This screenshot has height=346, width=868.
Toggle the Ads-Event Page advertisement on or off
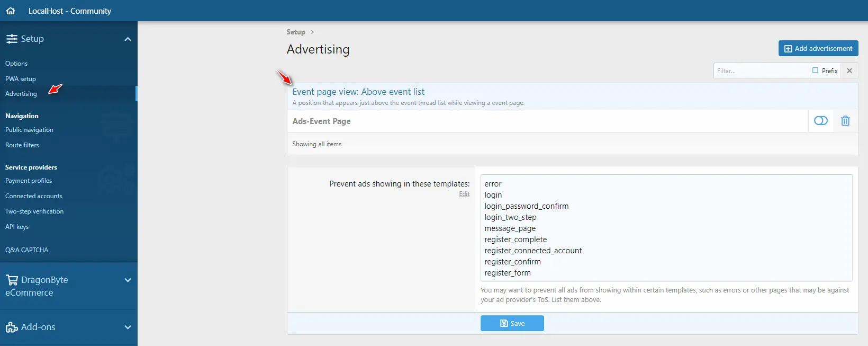(821, 121)
